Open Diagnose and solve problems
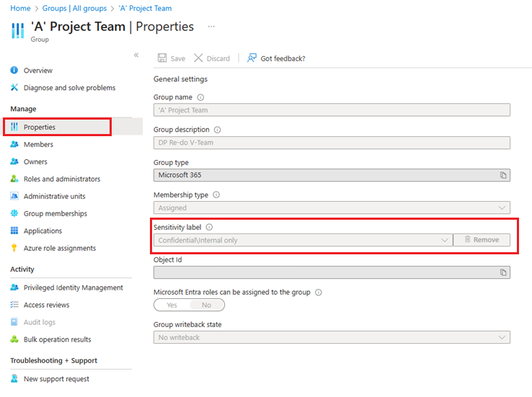Image resolution: width=532 pixels, height=397 pixels. [69, 88]
